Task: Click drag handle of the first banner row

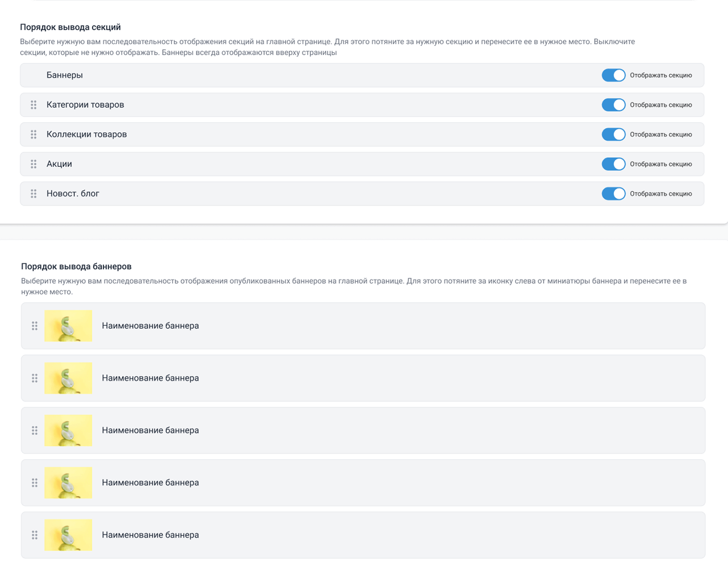Action: pyautogui.click(x=34, y=326)
